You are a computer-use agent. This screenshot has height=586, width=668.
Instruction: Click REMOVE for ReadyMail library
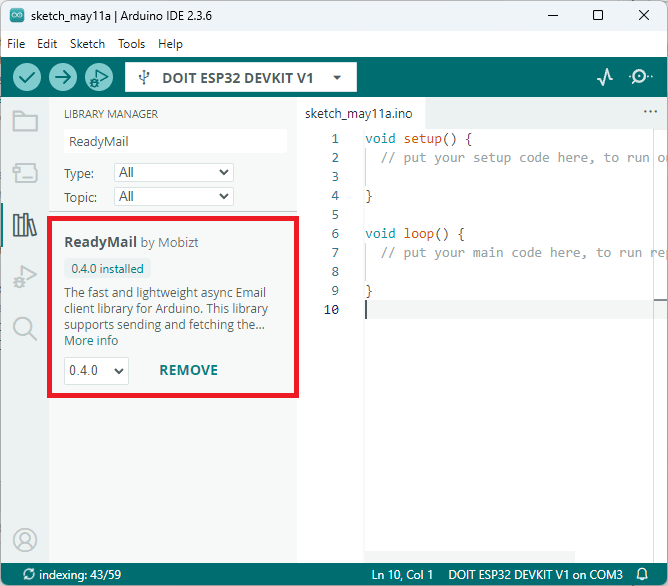click(188, 370)
